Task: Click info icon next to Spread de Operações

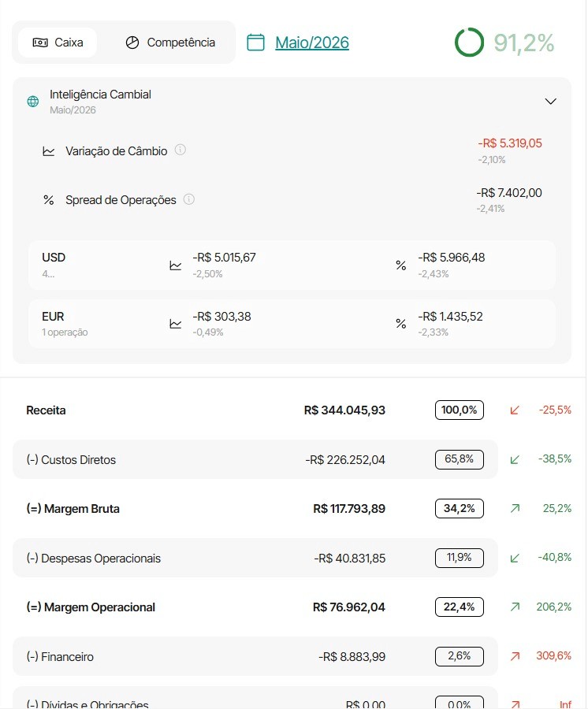Action: (189, 199)
